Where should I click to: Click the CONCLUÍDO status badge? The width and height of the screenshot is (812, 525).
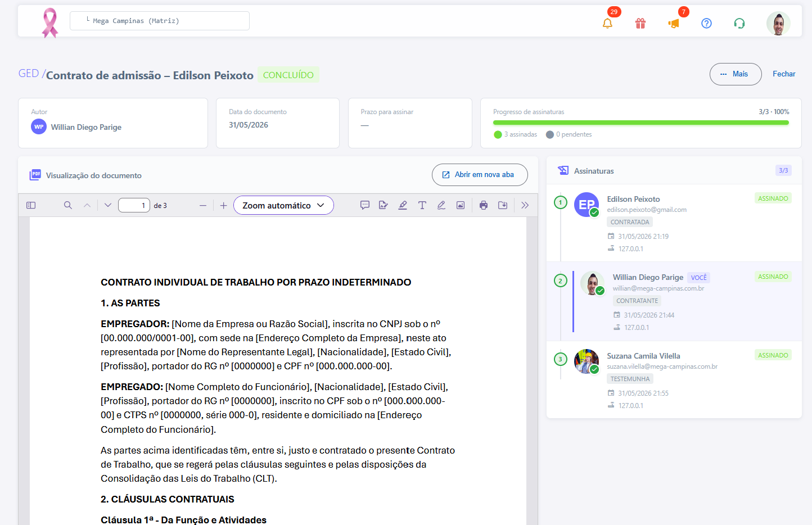coord(288,75)
